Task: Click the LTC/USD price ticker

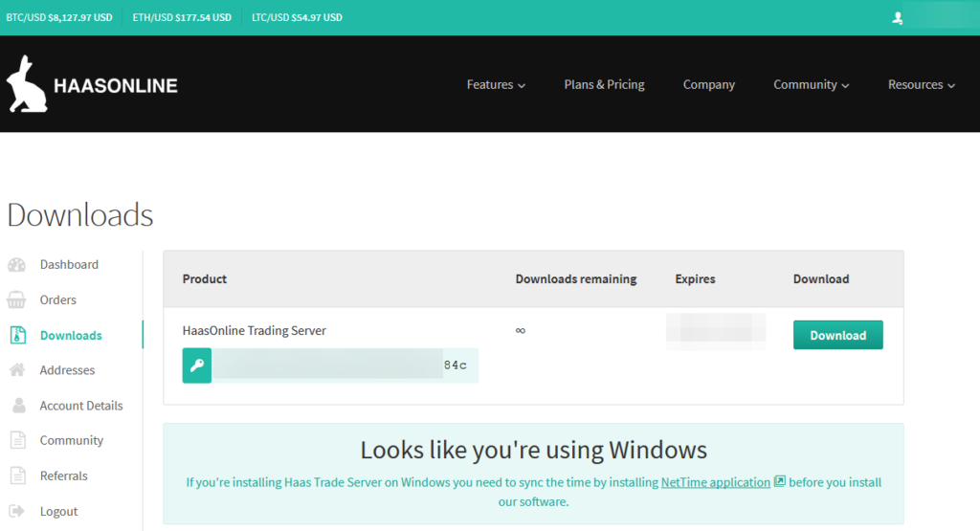Action: [x=297, y=17]
